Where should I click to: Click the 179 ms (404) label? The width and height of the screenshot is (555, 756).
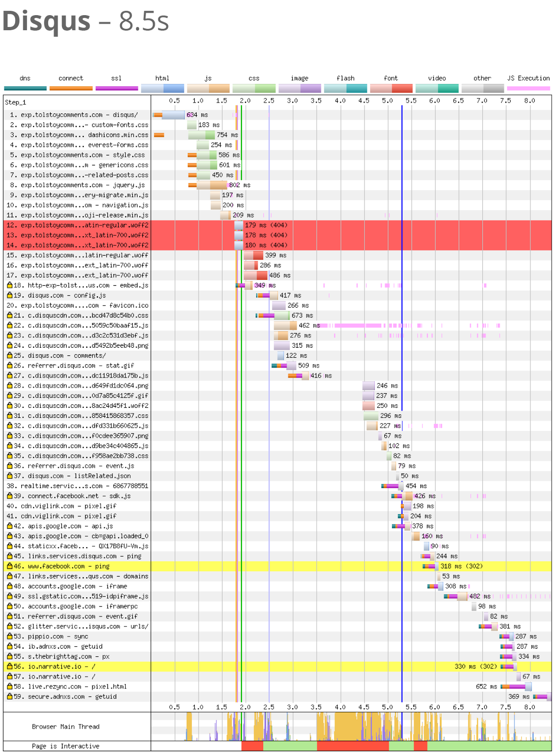[266, 225]
